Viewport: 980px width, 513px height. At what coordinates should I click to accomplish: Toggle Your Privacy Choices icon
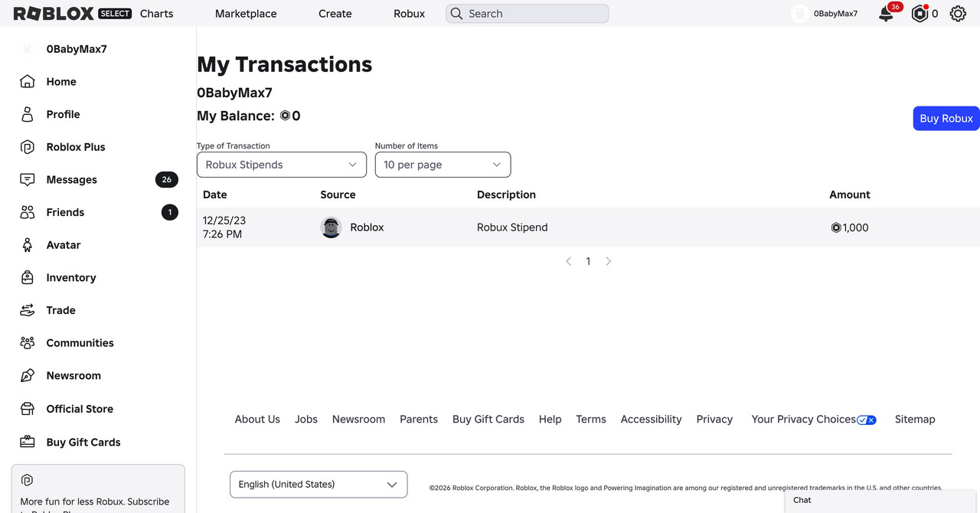click(867, 420)
